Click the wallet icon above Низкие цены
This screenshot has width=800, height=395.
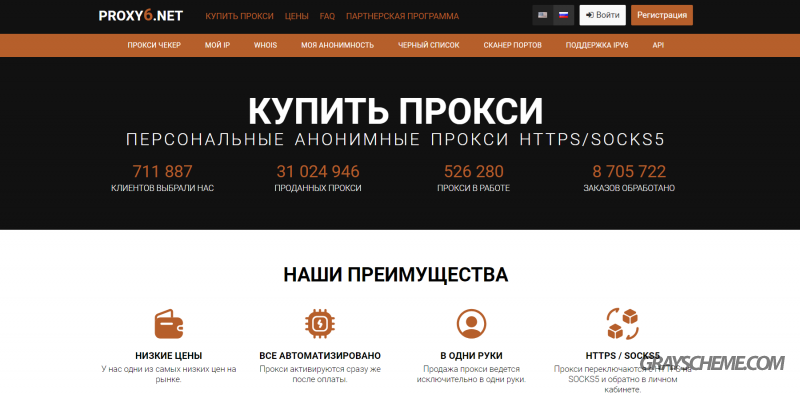point(169,324)
